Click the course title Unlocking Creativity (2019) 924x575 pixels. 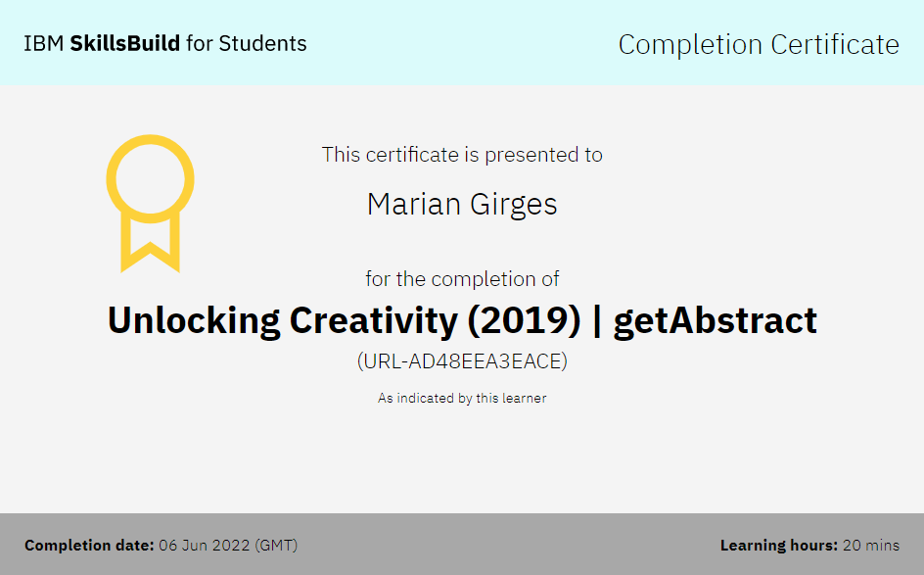tap(345, 321)
